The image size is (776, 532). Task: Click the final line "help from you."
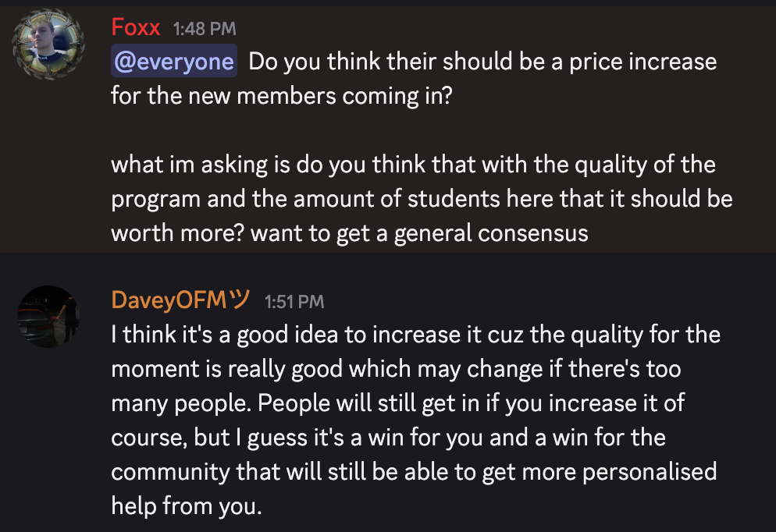click(x=184, y=506)
